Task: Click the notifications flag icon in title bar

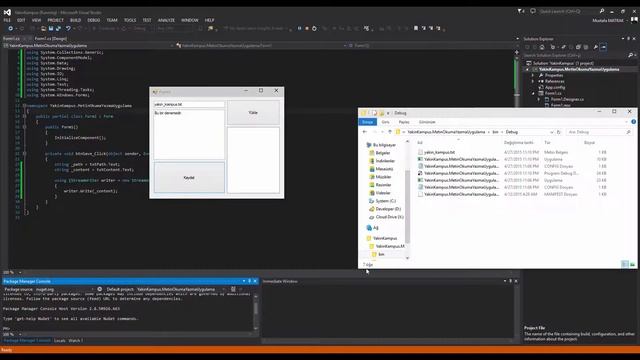Action: pyautogui.click(x=520, y=11)
